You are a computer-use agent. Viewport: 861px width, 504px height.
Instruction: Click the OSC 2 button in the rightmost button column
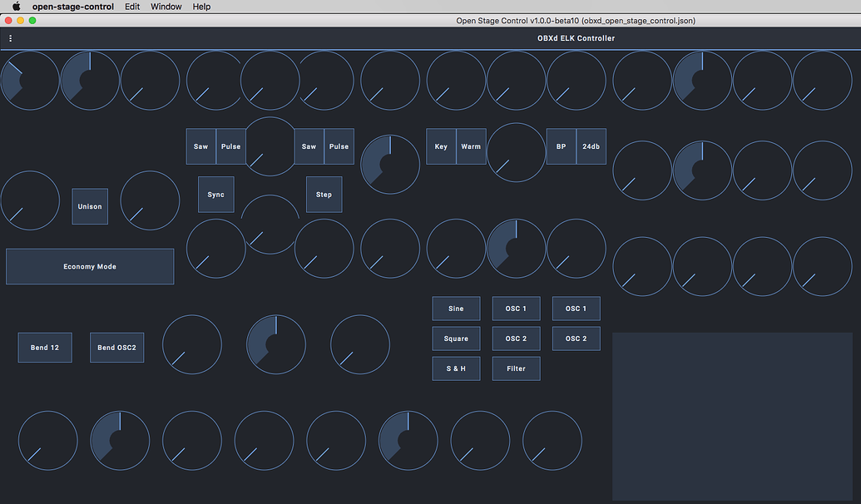coord(576,338)
